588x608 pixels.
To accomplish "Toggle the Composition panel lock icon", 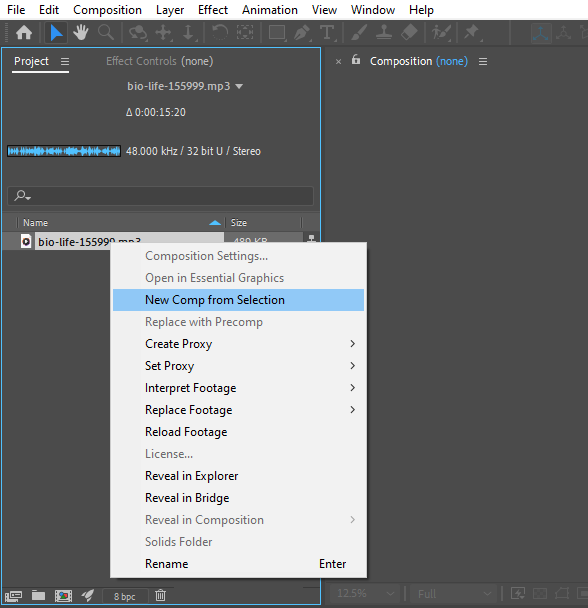I will [356, 60].
